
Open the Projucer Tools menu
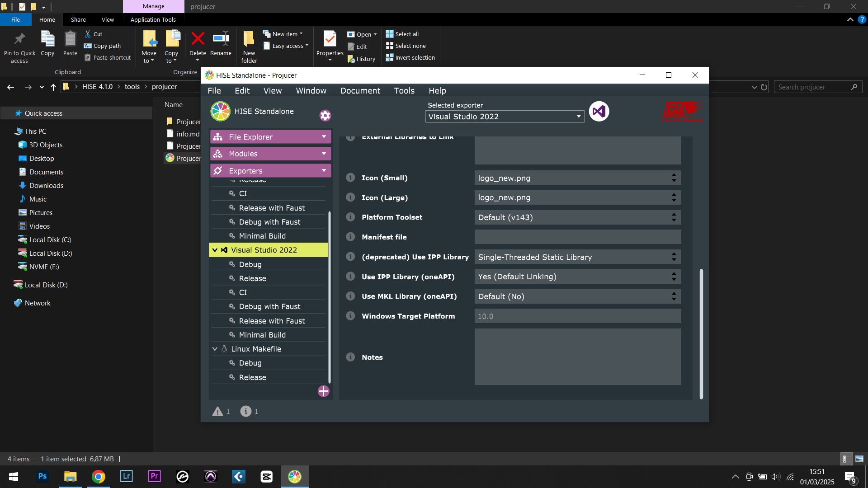click(404, 90)
